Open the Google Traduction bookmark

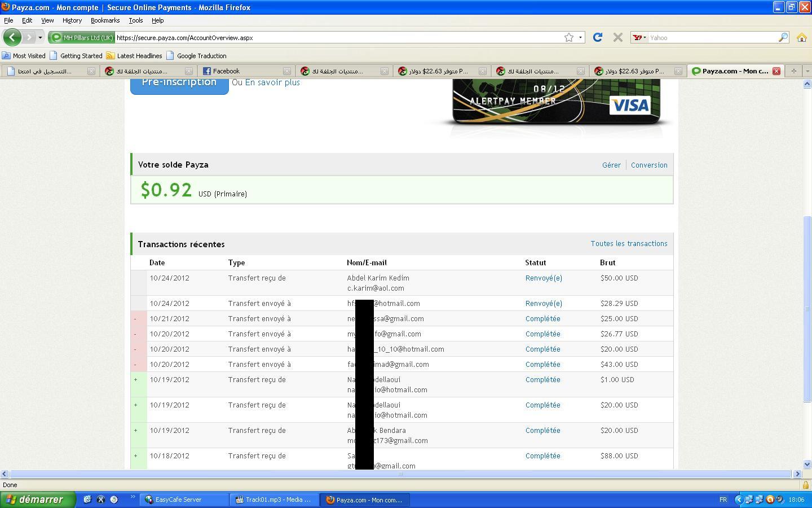196,56
